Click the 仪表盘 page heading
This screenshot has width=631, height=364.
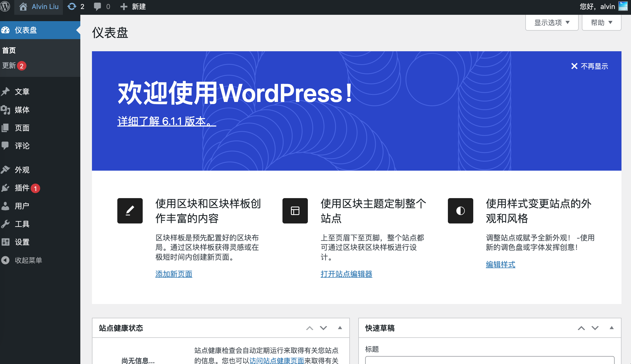click(x=110, y=33)
